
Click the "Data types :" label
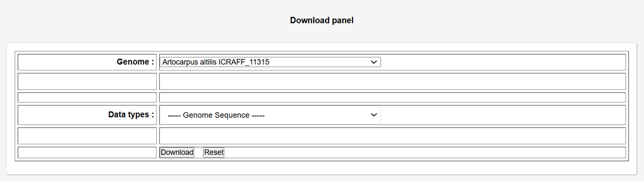[131, 115]
